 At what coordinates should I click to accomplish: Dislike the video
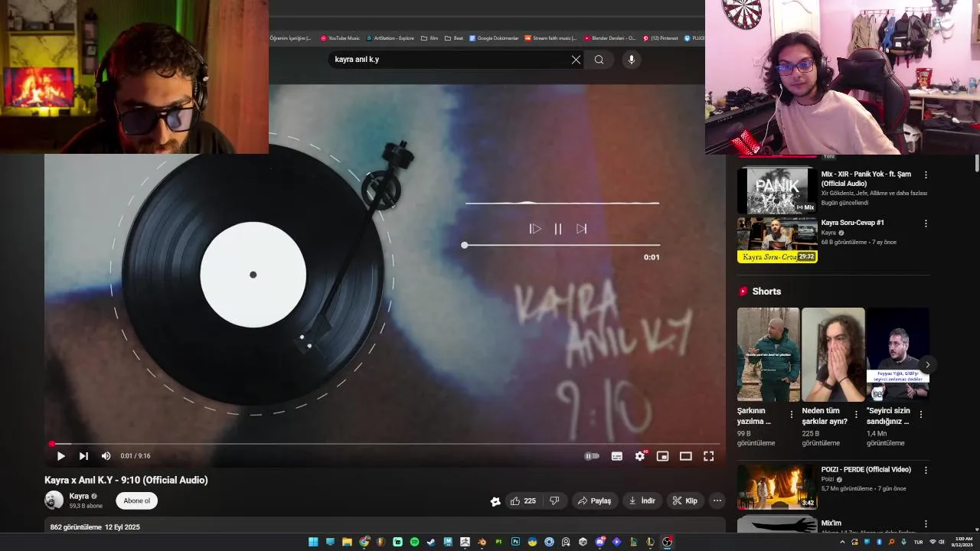554,501
